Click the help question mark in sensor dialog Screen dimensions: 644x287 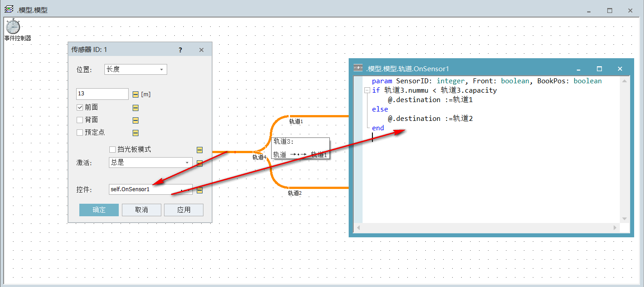(180, 50)
